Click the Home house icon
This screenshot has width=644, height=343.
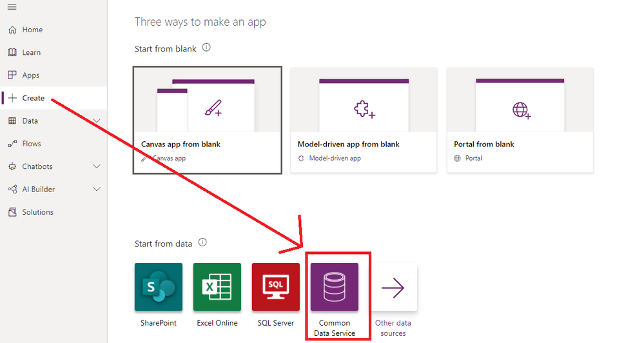point(12,30)
